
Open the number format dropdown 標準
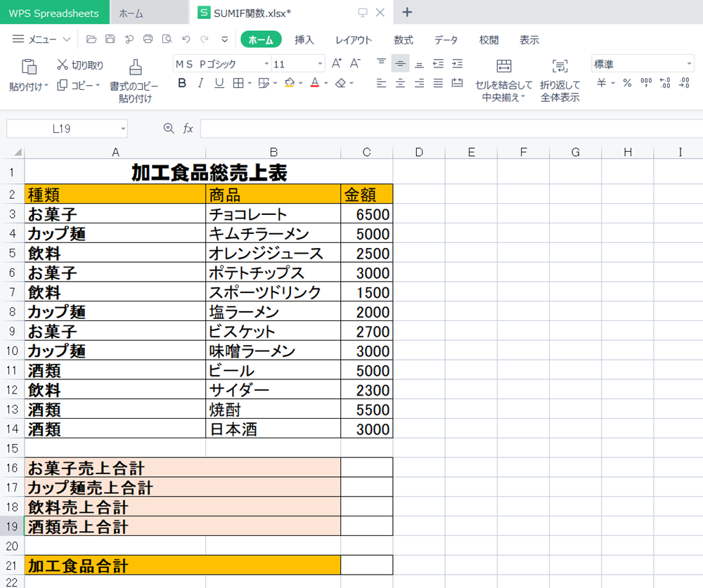[x=643, y=64]
